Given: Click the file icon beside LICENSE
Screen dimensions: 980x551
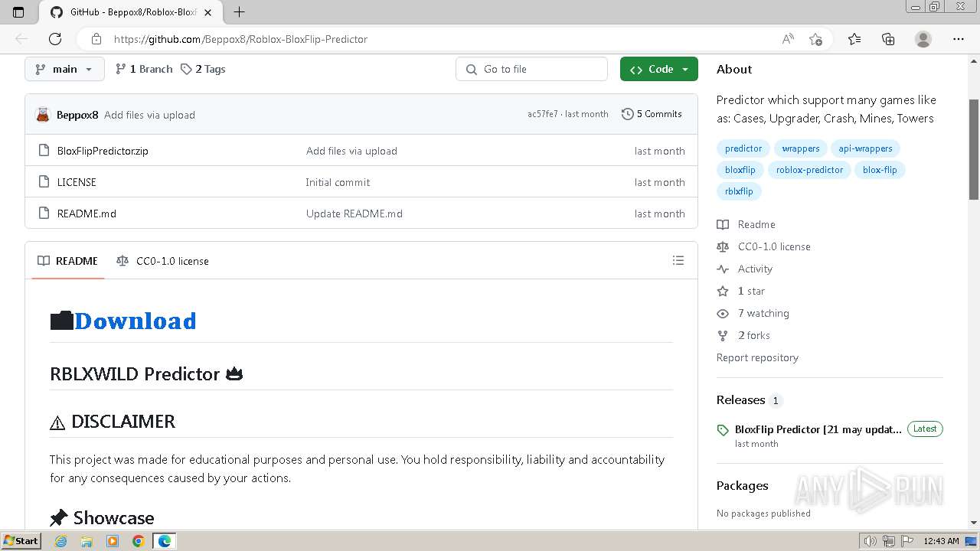Looking at the screenshot, I should [44, 182].
